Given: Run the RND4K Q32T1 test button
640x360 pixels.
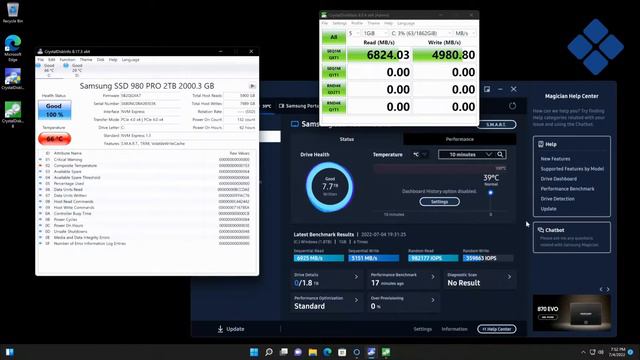Looking at the screenshot, I should coord(333,89).
